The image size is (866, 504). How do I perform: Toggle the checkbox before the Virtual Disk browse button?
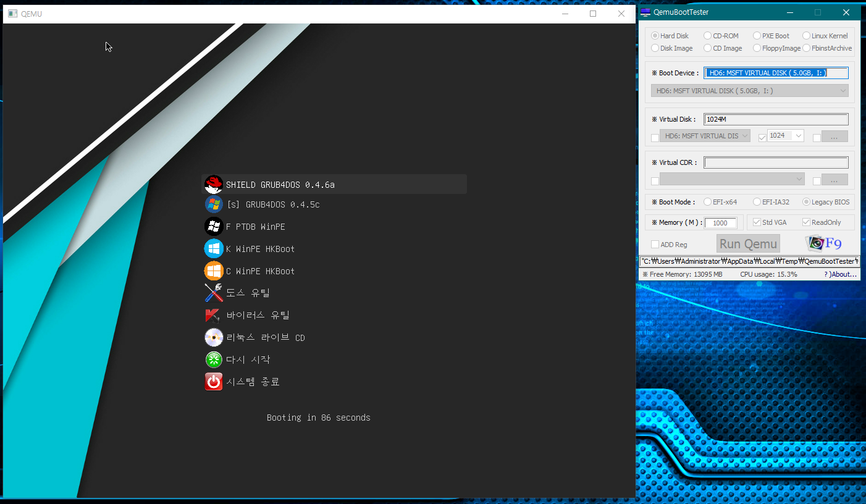(x=817, y=138)
